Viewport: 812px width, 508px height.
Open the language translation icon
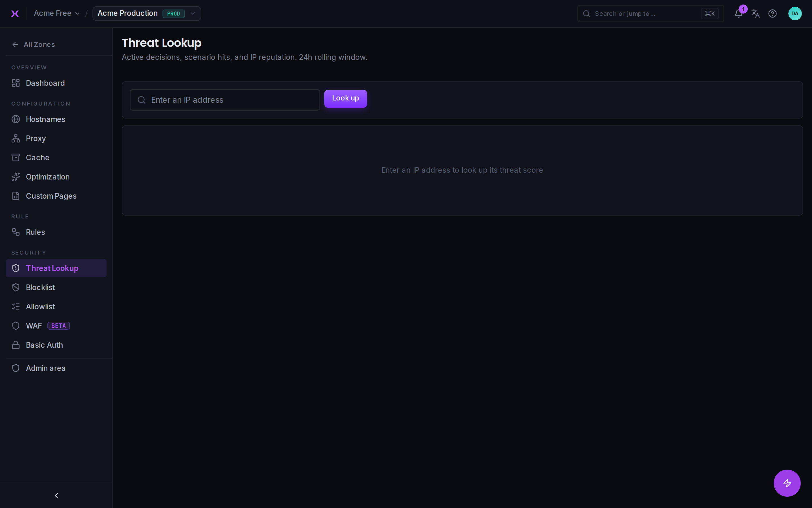755,14
